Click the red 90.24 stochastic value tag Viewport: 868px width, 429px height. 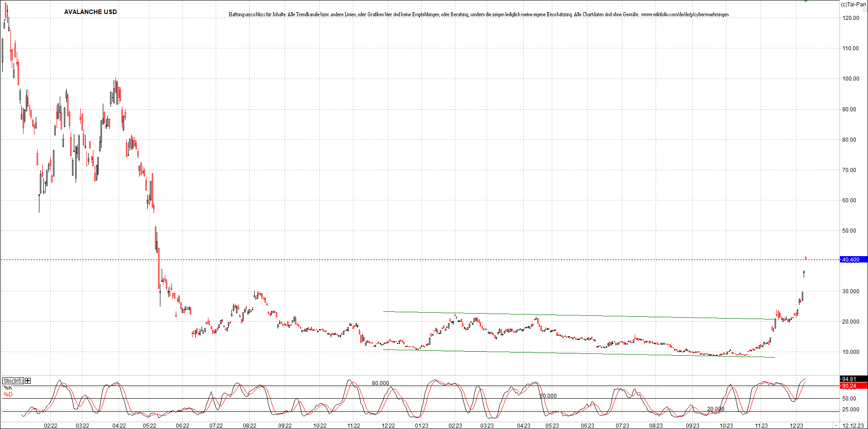point(854,386)
